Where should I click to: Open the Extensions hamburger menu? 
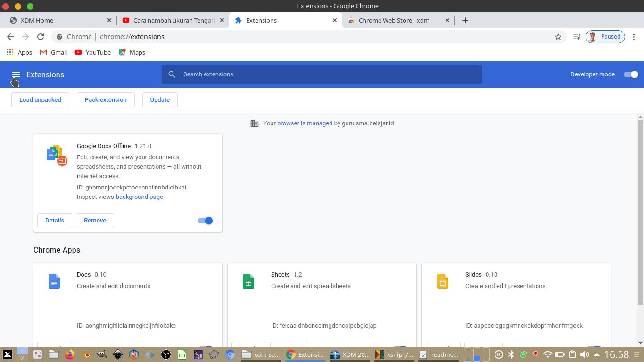coord(16,74)
